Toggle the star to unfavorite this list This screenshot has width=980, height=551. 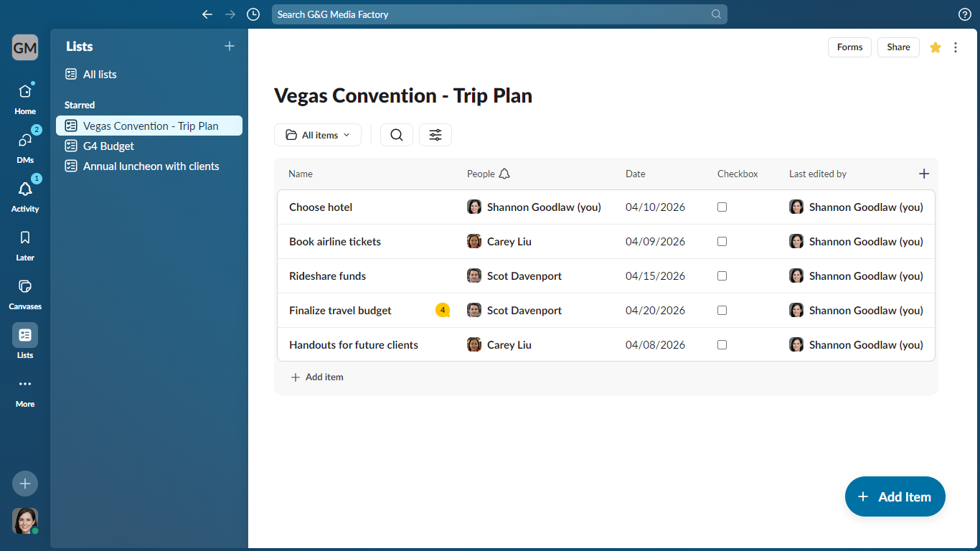tap(935, 47)
